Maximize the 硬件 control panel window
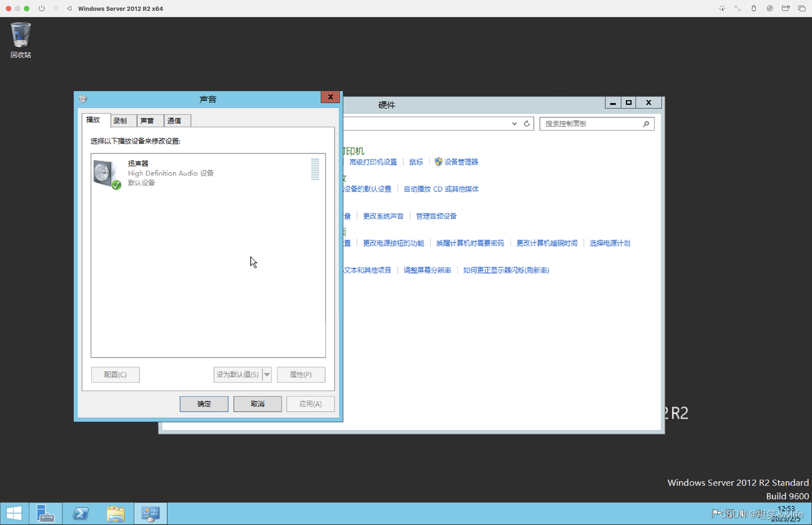 (x=629, y=103)
